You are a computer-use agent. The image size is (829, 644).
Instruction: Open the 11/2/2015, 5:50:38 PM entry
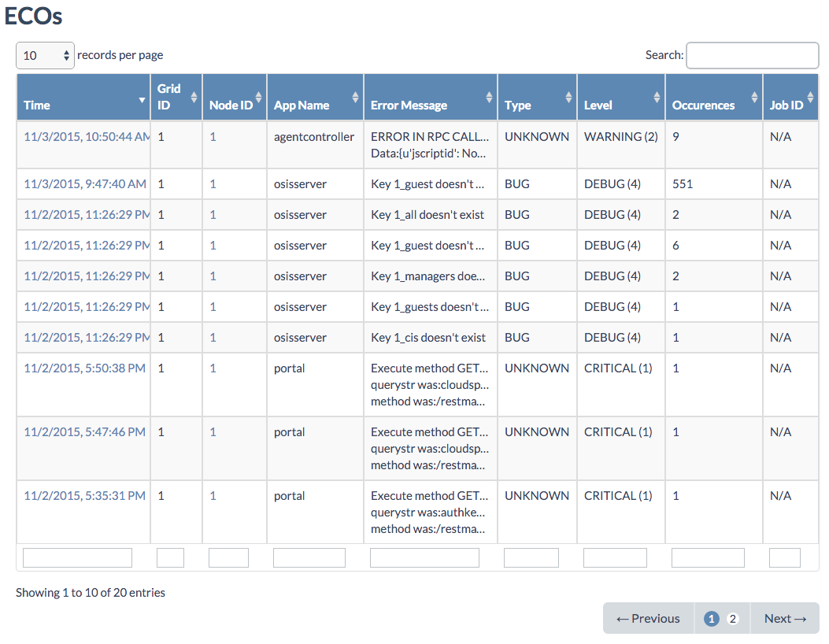coord(84,368)
